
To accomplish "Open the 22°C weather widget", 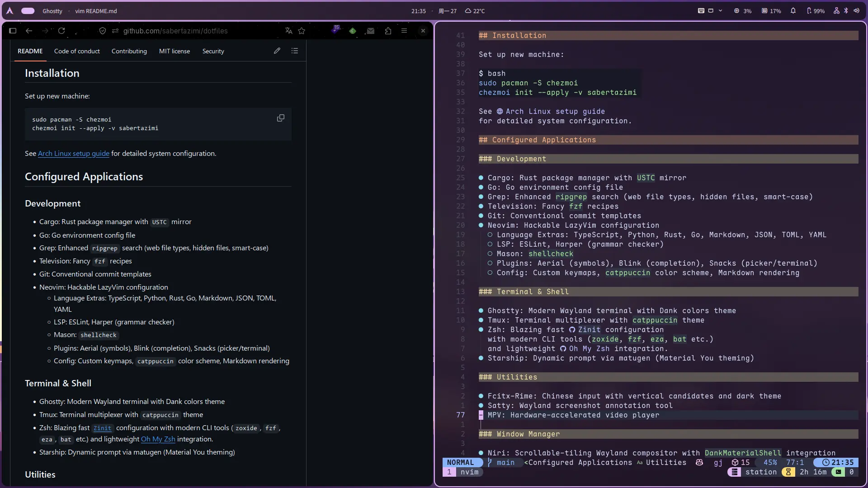I will [x=475, y=11].
